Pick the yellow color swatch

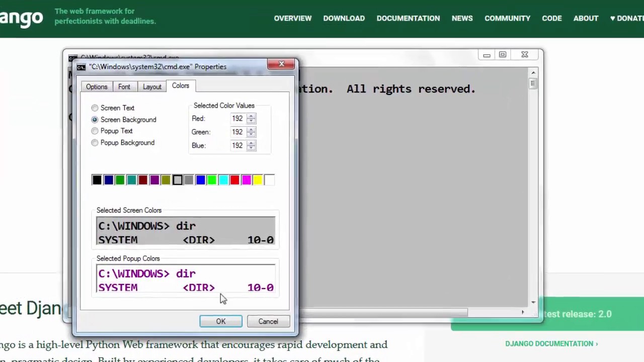pos(258,180)
